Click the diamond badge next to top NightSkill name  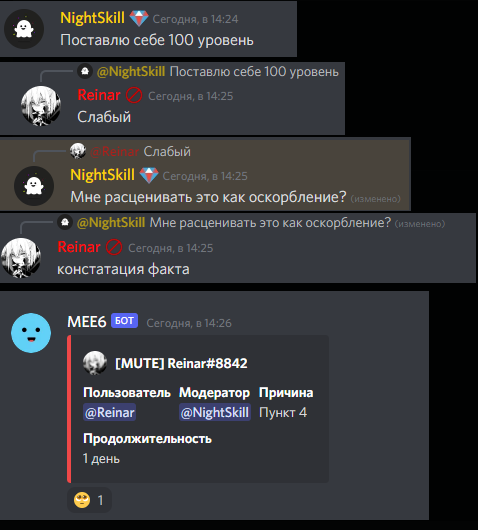[x=139, y=18]
